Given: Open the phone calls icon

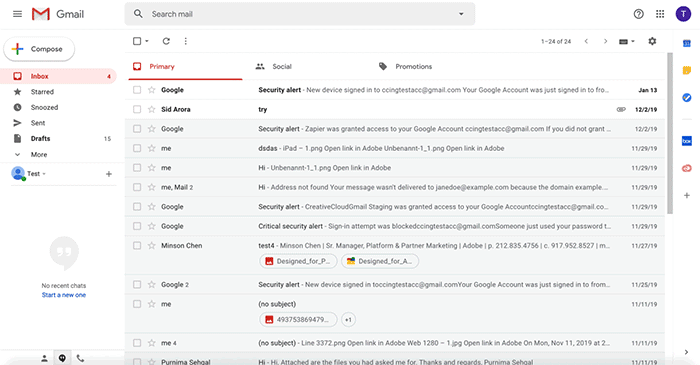Looking at the screenshot, I should (x=80, y=358).
